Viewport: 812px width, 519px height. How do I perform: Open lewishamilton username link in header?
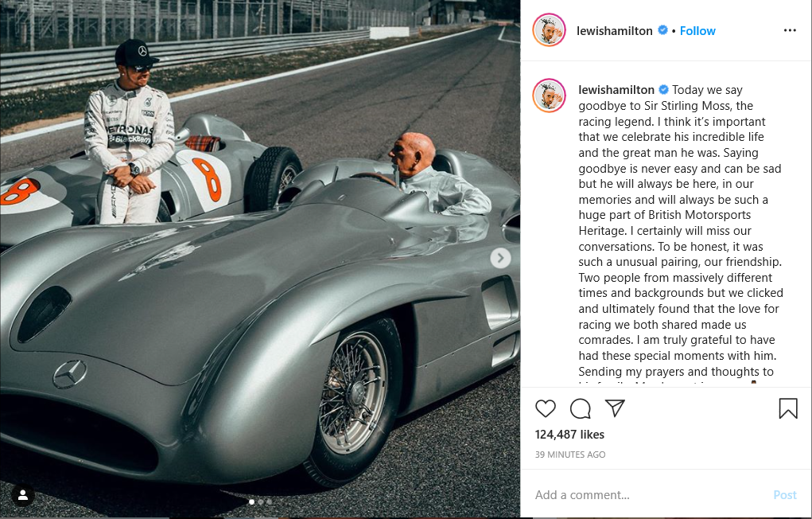(x=614, y=31)
